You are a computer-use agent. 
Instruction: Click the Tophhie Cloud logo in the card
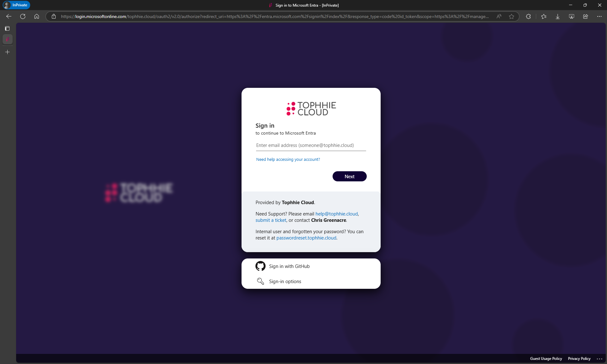[x=311, y=109]
